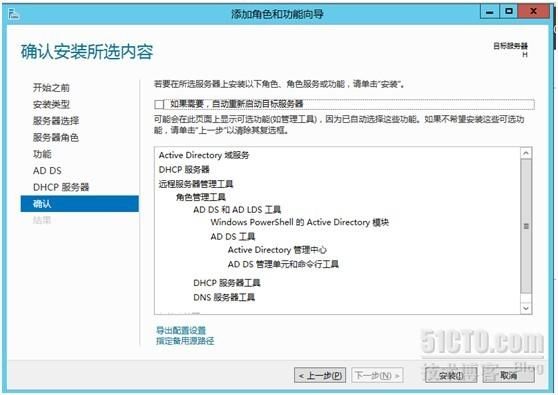558x395 pixels.
Task: Select Windows PowerShell 的 Active Directory 模块 entry
Action: pyautogui.click(x=300, y=222)
